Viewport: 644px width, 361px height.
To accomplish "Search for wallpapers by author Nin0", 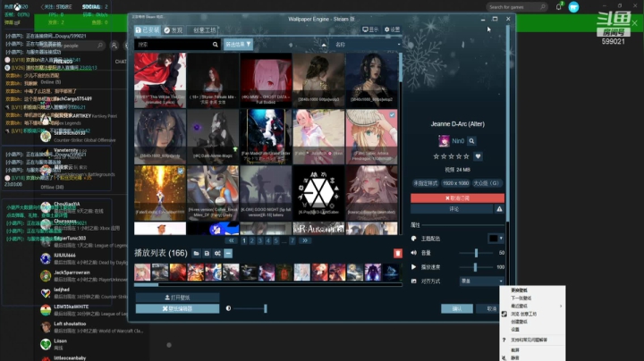I will tap(471, 140).
